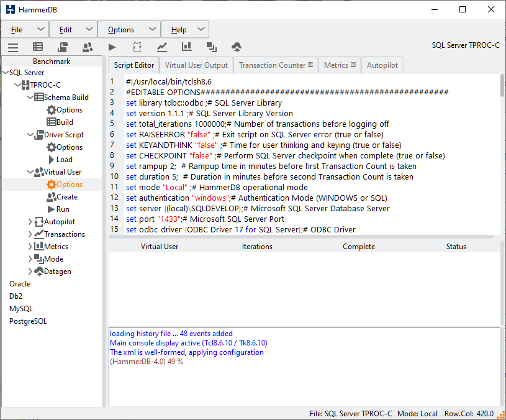Select Oracle in the benchmark tree
Viewport: 506px width, 420px height.
pyautogui.click(x=20, y=284)
